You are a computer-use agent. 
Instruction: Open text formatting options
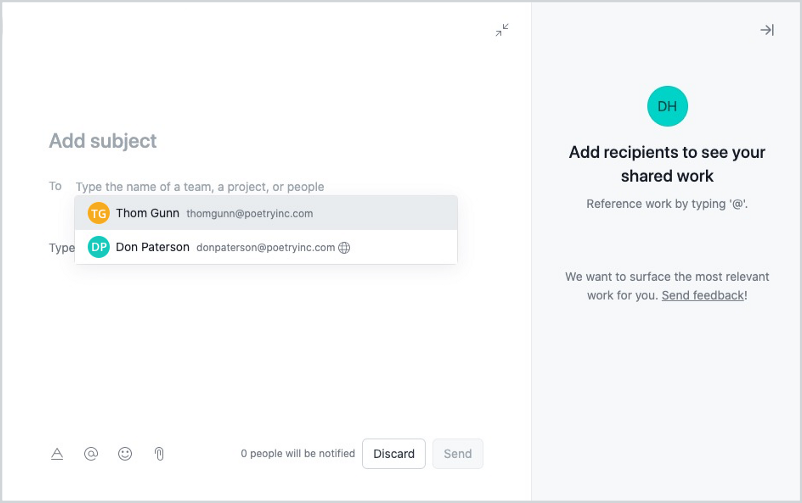click(57, 454)
